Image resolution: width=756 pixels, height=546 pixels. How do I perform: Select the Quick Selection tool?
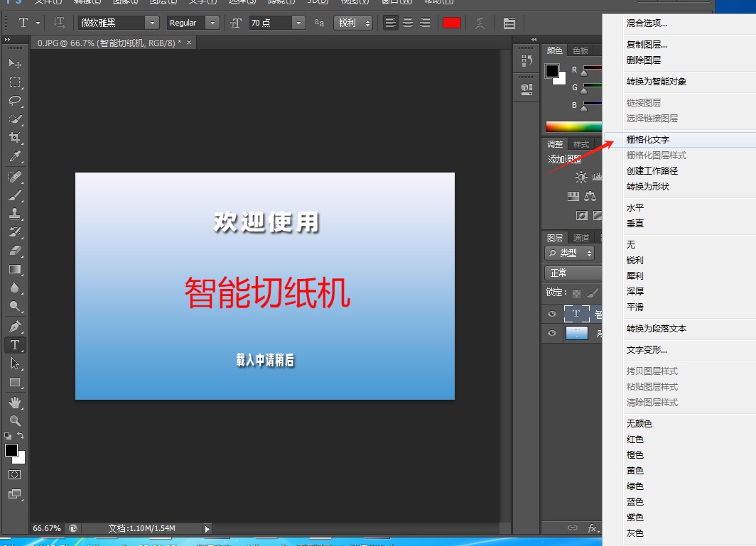15,119
